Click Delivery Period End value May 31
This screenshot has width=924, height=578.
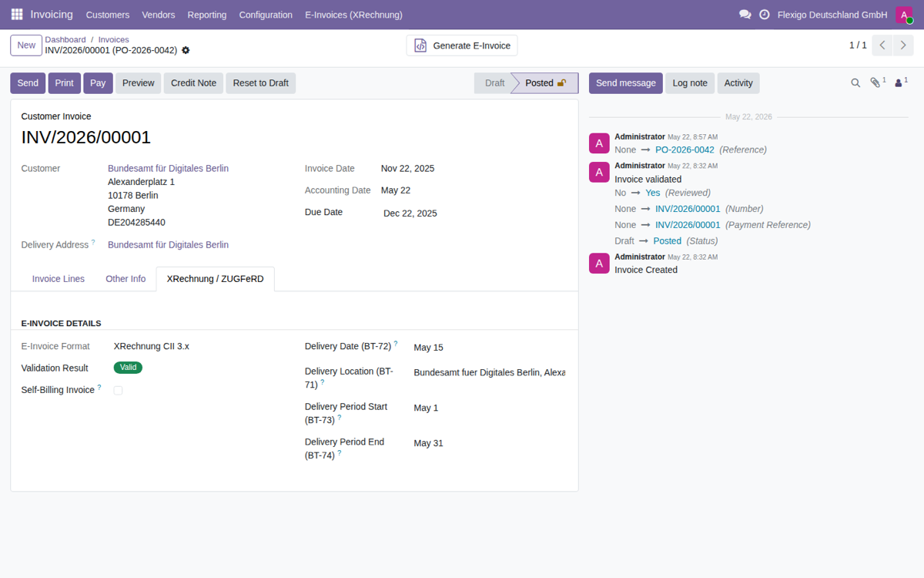(428, 443)
